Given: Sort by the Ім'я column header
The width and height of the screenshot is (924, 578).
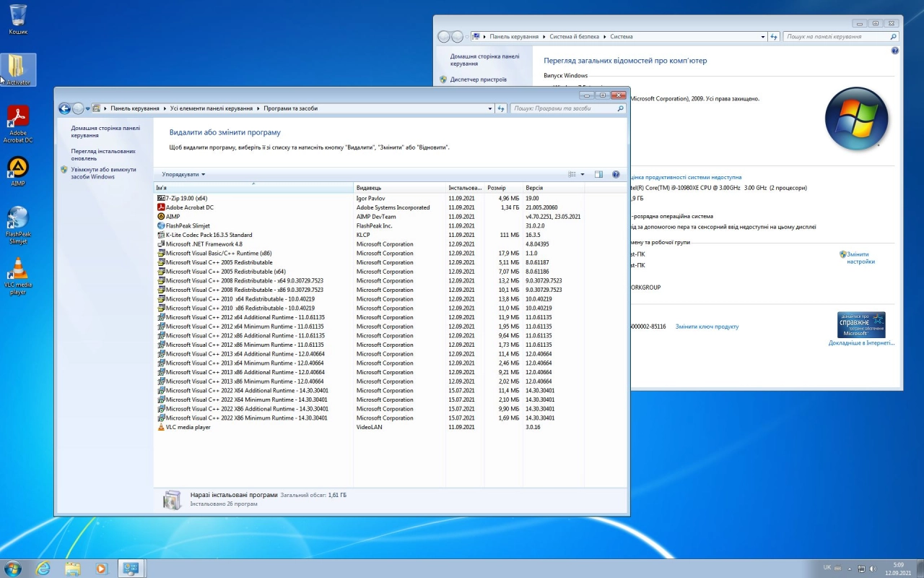Looking at the screenshot, I should 253,188.
